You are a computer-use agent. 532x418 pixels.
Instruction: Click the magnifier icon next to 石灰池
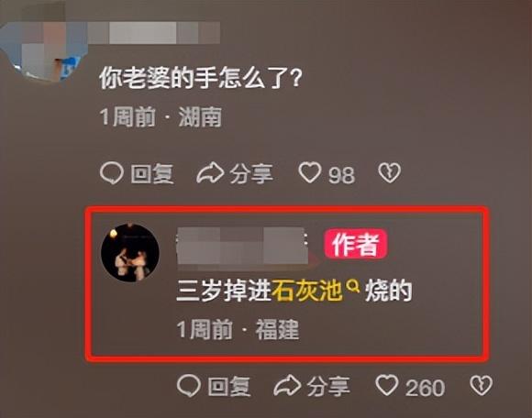(x=353, y=287)
